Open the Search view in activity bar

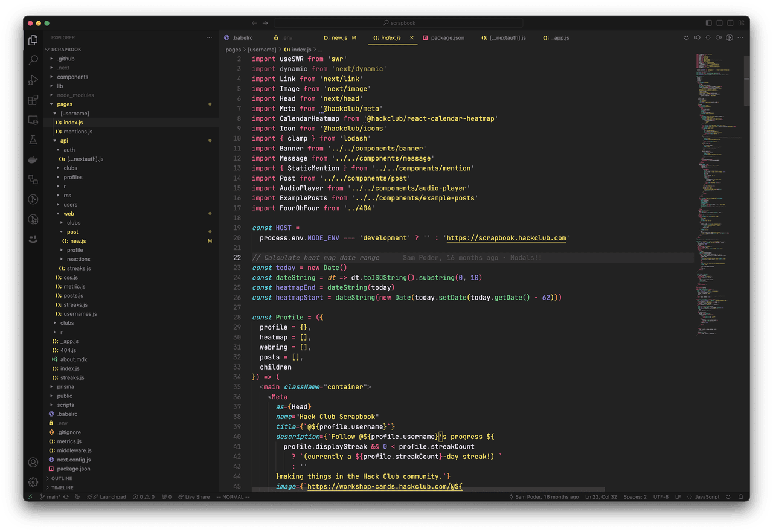coord(33,60)
